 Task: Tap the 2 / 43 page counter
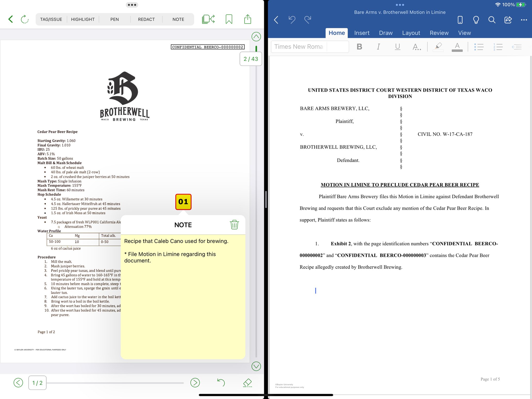pyautogui.click(x=251, y=59)
